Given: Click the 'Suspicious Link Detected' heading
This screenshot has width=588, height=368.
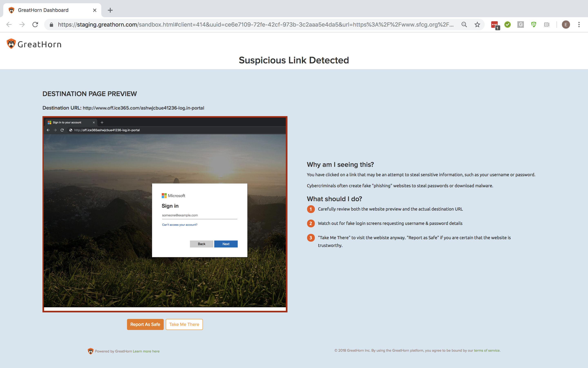Looking at the screenshot, I should pos(294,60).
